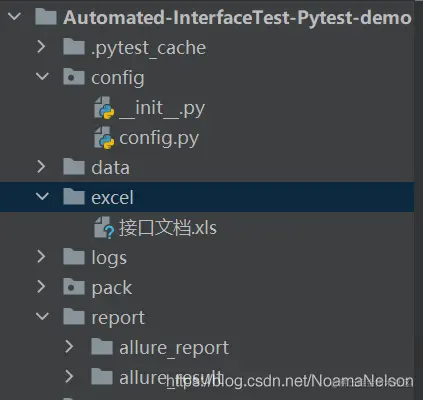Select the config.py file
This screenshot has height=400, width=423.
[159, 139]
